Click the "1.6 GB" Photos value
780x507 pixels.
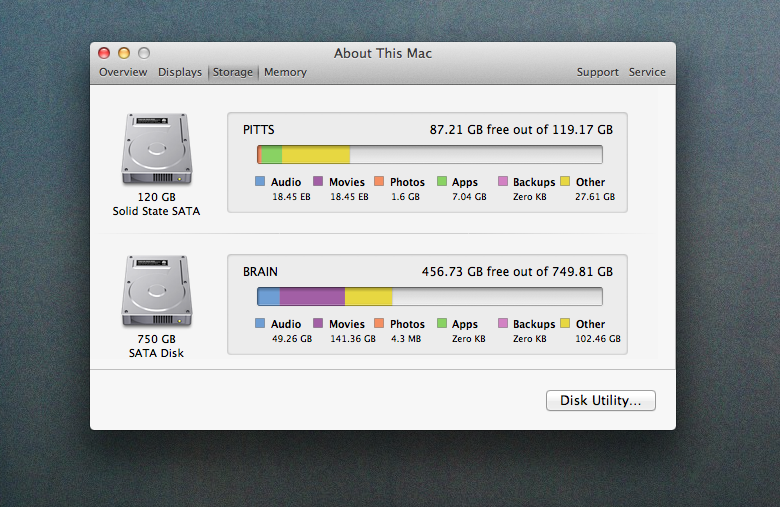pos(405,197)
